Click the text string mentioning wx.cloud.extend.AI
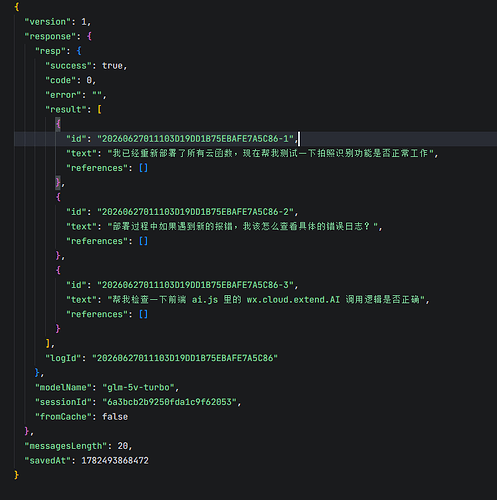This screenshot has width=497, height=500. (x=266, y=300)
